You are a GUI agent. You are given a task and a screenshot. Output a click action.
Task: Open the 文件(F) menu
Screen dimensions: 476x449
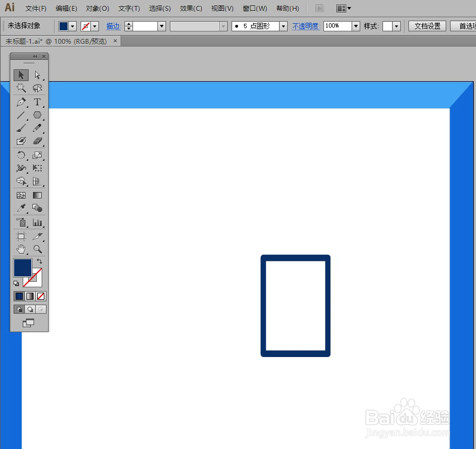[36, 9]
